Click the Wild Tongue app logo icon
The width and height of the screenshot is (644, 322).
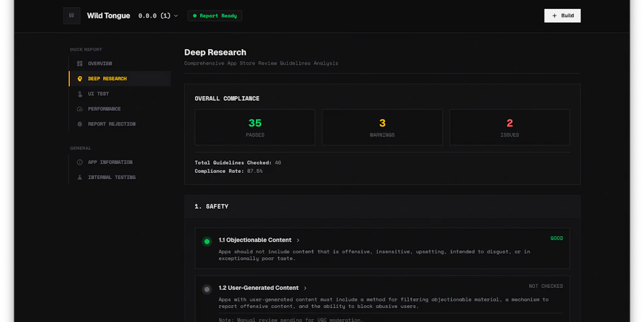[x=72, y=16]
